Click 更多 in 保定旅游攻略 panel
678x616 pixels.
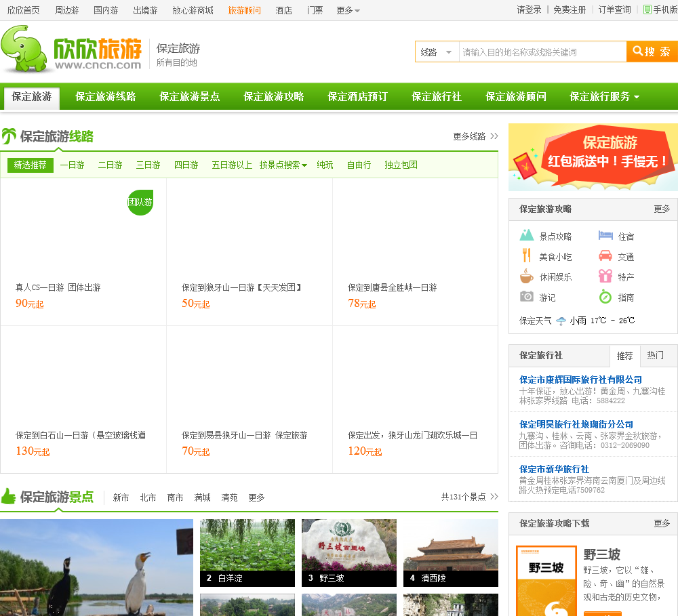662,209
